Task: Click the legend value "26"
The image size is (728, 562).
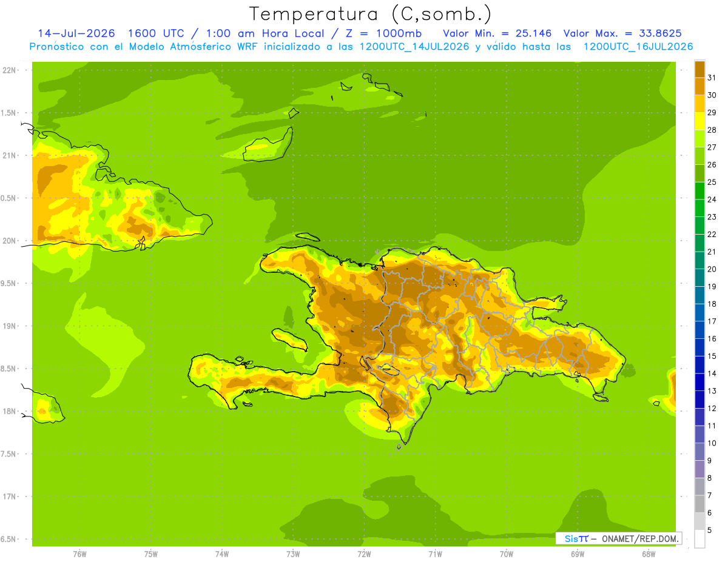Action: tap(712, 165)
